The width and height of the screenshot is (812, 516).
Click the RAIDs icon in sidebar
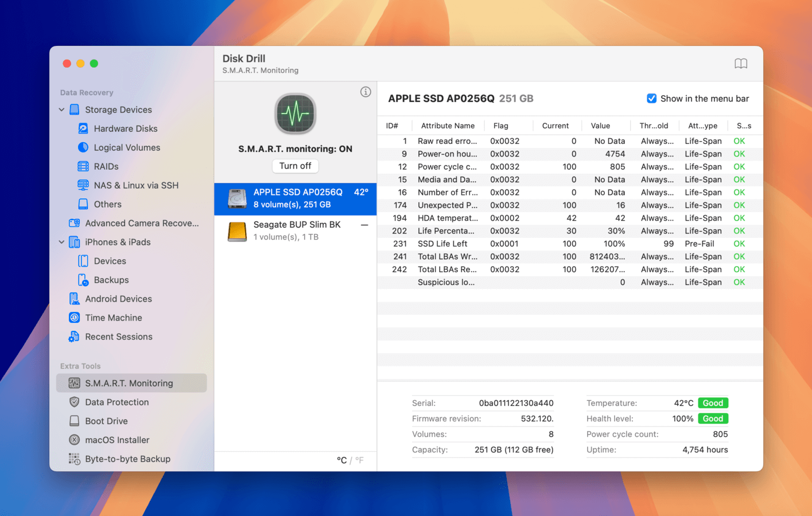pyautogui.click(x=83, y=166)
